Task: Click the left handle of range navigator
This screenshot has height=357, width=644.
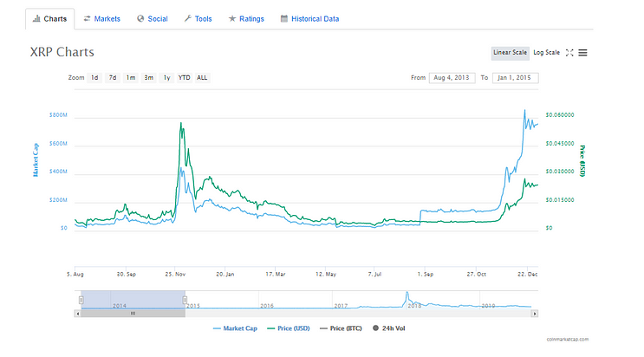Action: (x=81, y=300)
